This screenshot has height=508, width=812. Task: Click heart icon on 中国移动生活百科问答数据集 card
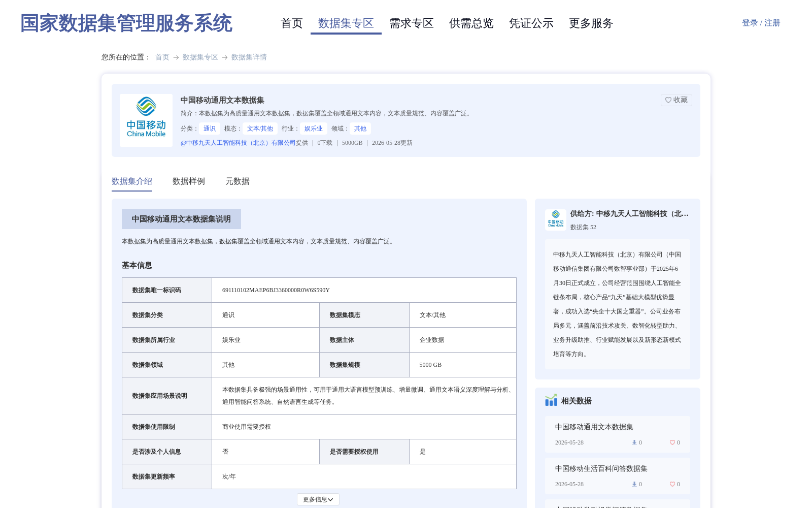coord(672,484)
